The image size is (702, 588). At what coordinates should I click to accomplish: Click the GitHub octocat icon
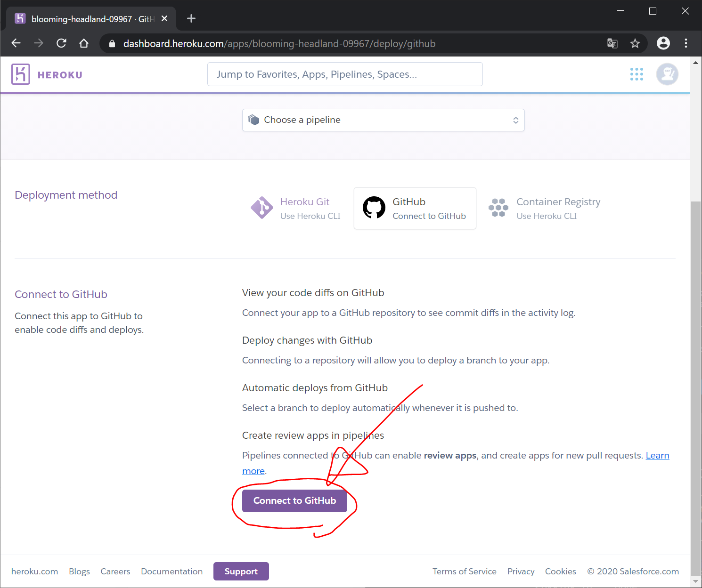tap(374, 208)
